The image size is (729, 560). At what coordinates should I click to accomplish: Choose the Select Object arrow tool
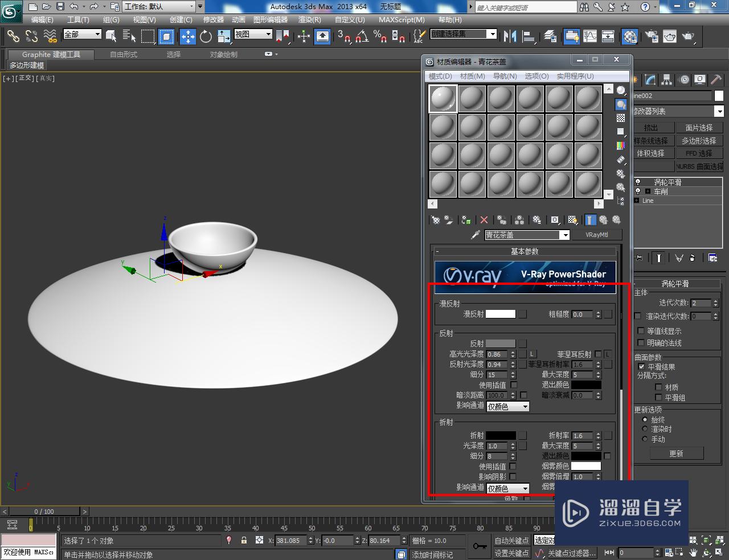[x=112, y=36]
